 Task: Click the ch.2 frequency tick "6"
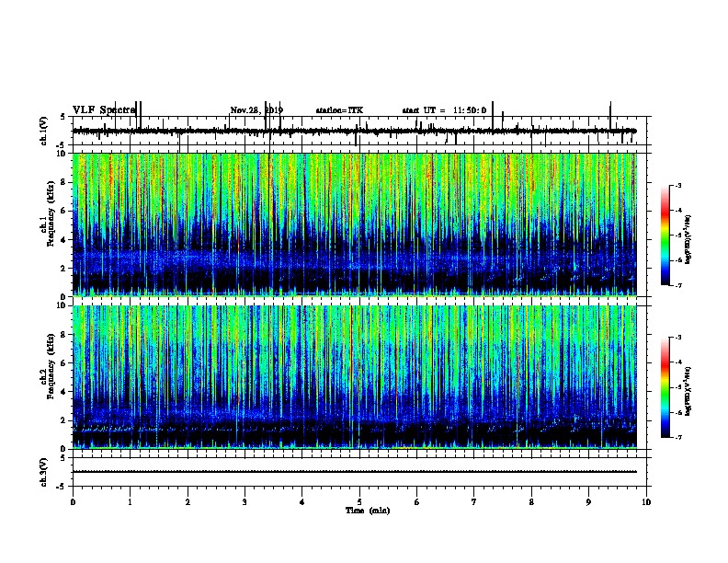point(64,363)
